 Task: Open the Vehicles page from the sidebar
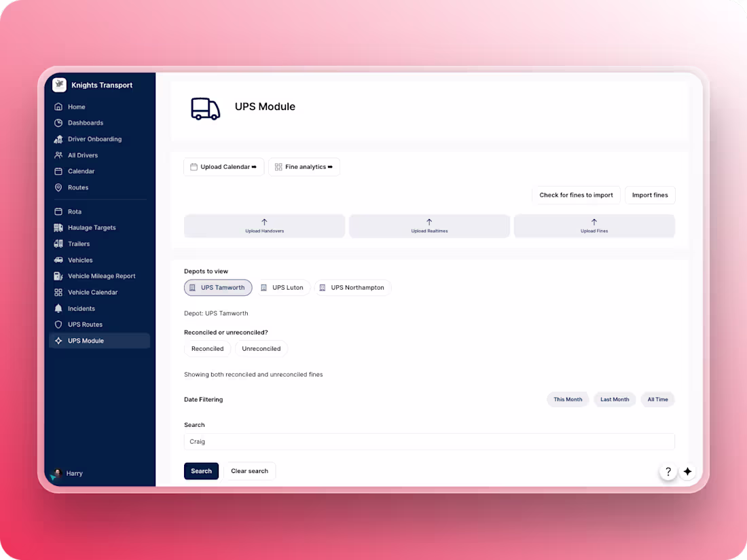[79, 260]
